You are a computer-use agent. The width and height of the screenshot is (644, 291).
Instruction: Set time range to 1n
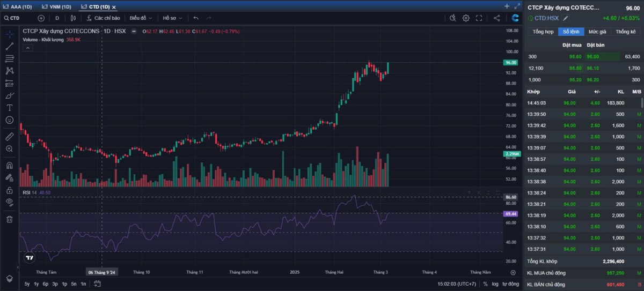point(83,283)
